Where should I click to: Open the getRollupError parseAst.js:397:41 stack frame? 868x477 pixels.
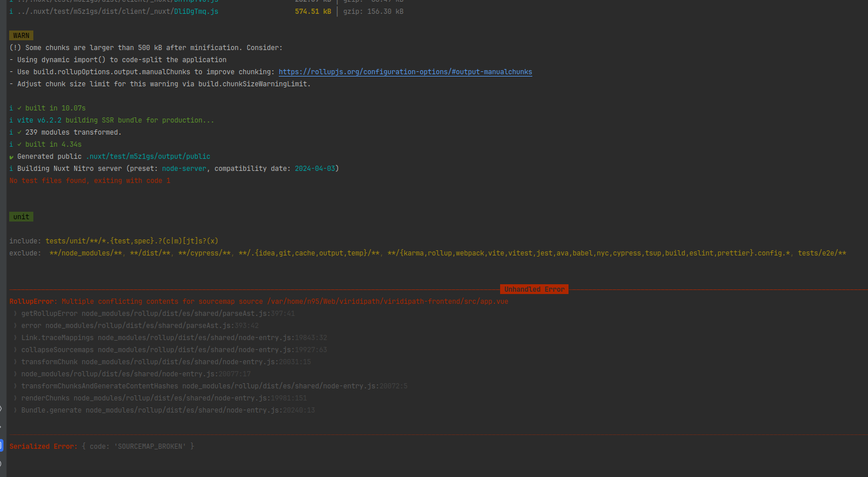tap(158, 314)
